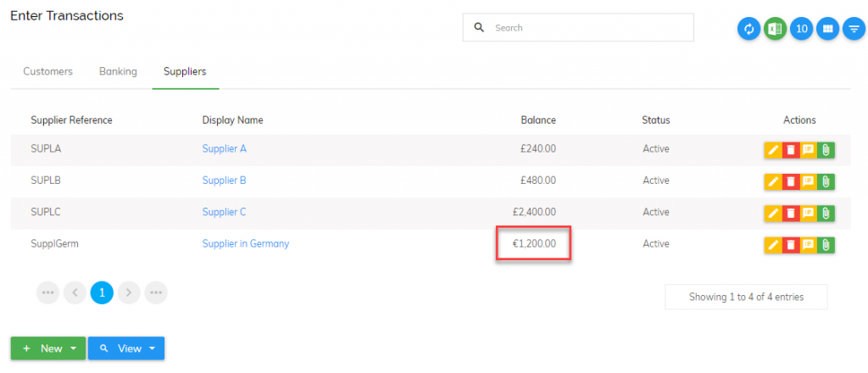
Task: Open attachments paperclip for Supplier in Germany
Action: [x=826, y=245]
